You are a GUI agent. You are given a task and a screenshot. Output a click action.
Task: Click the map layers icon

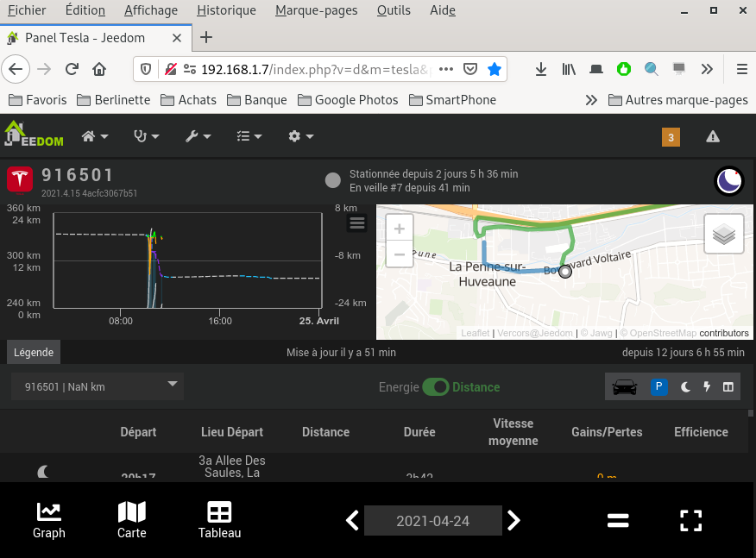(x=723, y=233)
